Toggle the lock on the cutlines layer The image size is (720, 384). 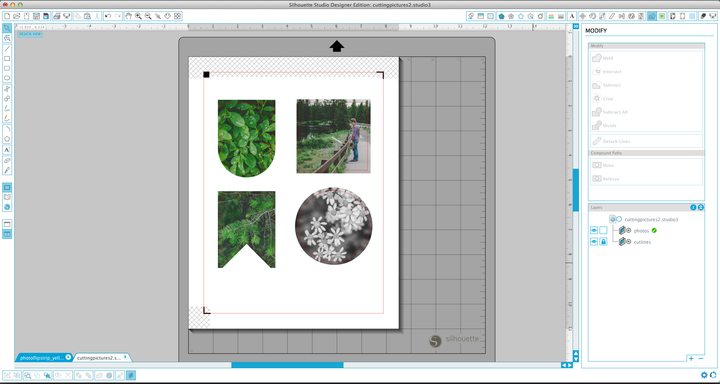click(x=603, y=242)
